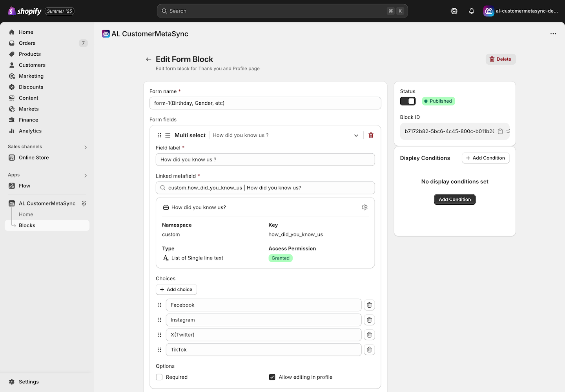The height and width of the screenshot is (392, 565).
Task: Click the top Search bar
Action: click(x=282, y=11)
